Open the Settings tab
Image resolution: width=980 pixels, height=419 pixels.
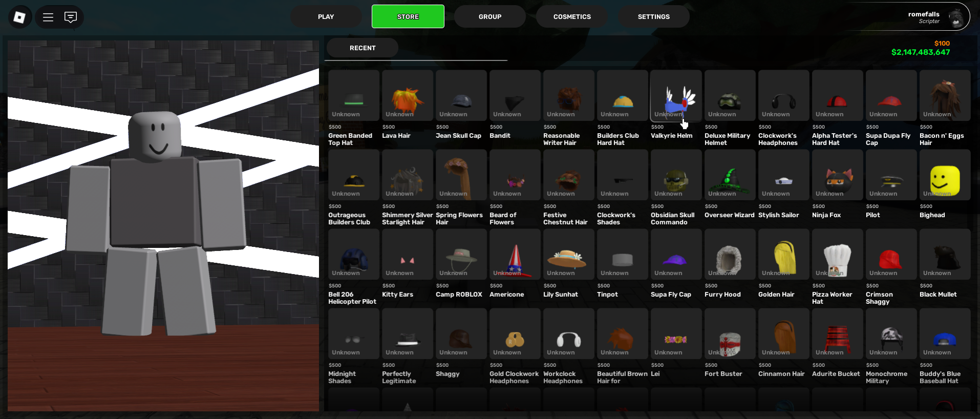[x=653, y=17]
